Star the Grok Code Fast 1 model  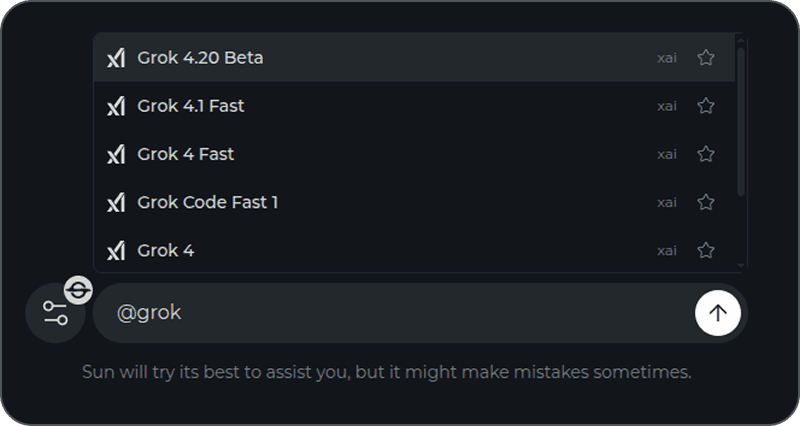706,202
